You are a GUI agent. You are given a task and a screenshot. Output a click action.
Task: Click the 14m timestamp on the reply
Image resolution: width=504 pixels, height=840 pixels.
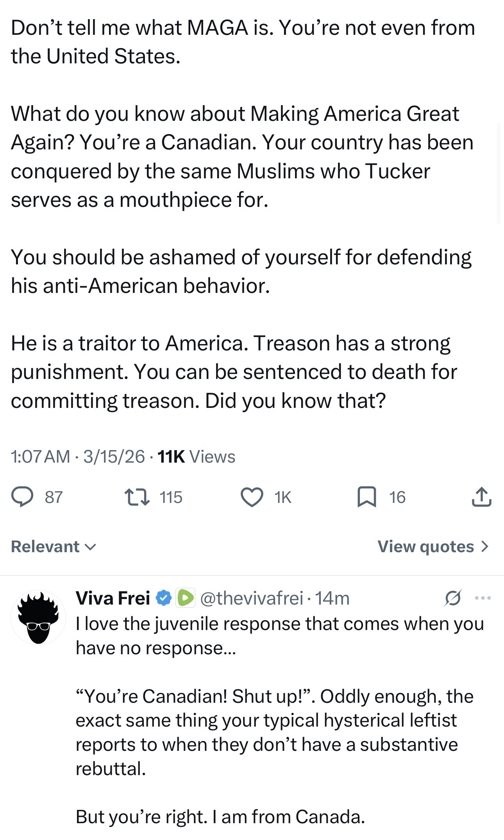(332, 598)
